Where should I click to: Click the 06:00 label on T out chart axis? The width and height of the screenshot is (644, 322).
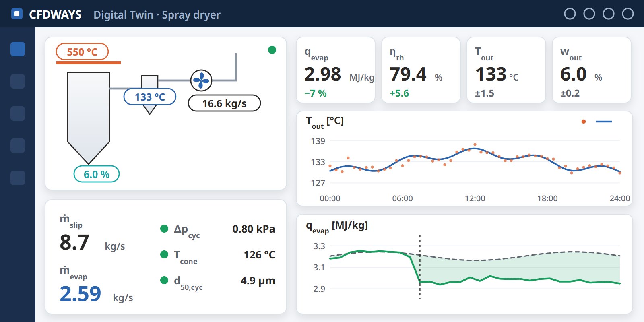point(402,198)
